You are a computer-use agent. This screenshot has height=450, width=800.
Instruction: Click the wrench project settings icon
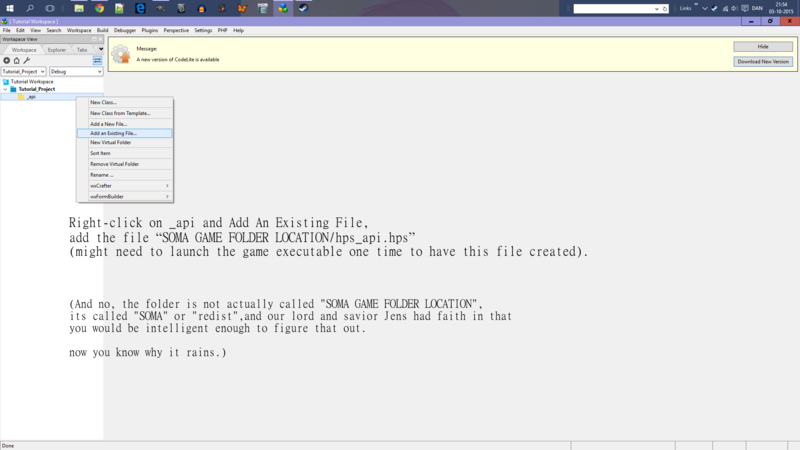click(x=27, y=61)
